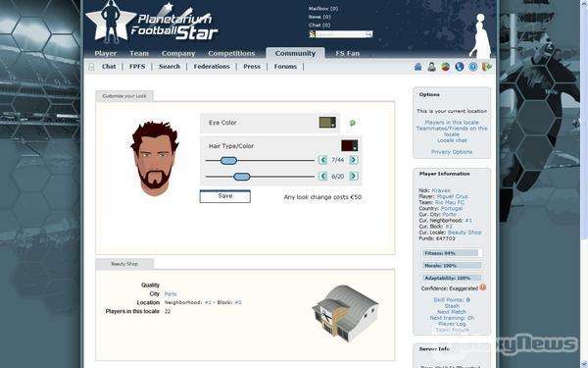Open the Miguel Cruz player link
The image size is (588, 368).
click(452, 196)
